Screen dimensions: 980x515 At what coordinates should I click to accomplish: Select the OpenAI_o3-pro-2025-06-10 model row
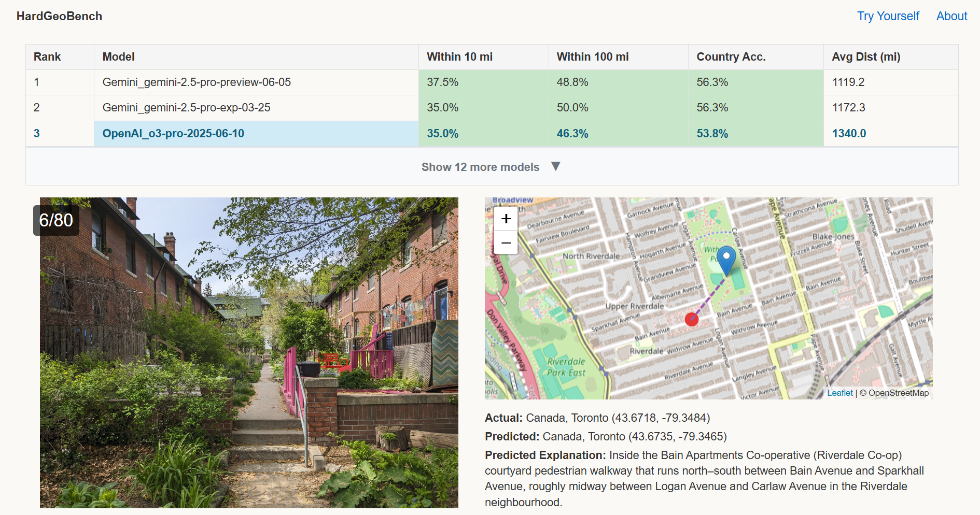pyautogui.click(x=173, y=134)
